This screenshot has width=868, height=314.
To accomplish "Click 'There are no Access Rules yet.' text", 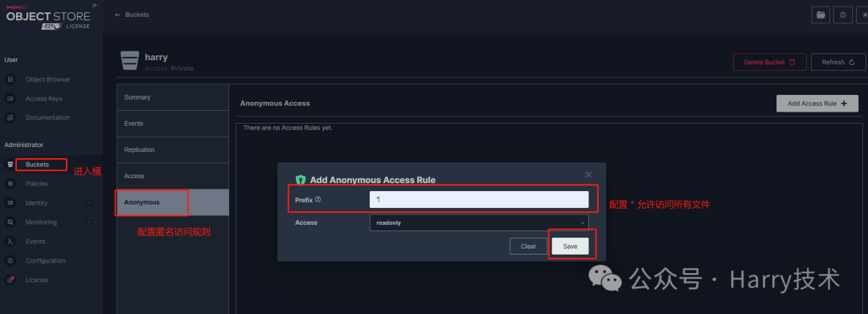I will (288, 128).
